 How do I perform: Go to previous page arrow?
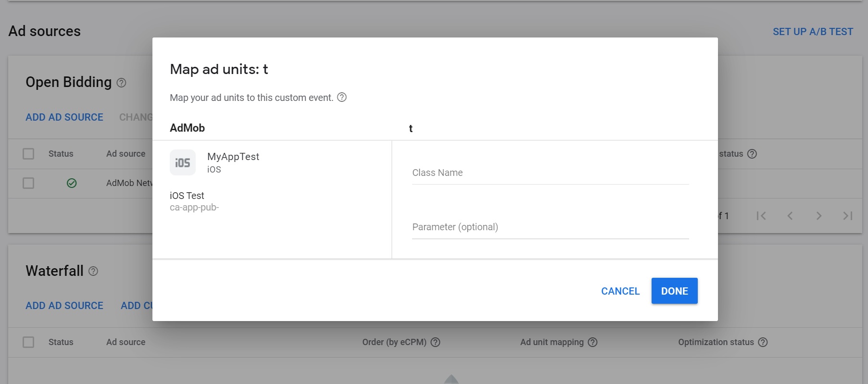tap(790, 216)
